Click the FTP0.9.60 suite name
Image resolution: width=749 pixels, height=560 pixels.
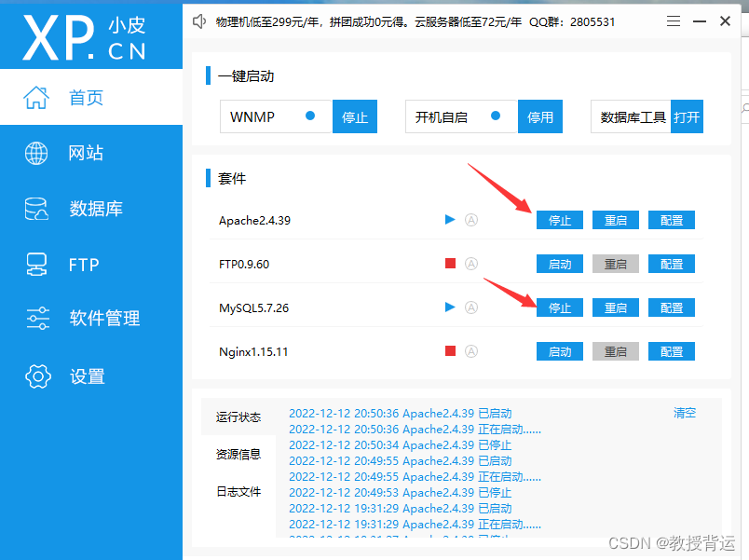click(x=244, y=265)
